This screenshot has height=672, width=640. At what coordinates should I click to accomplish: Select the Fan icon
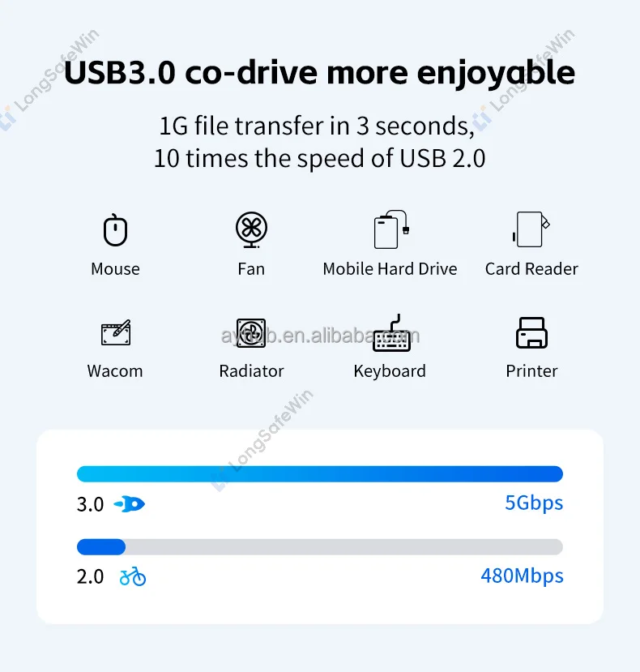[251, 229]
